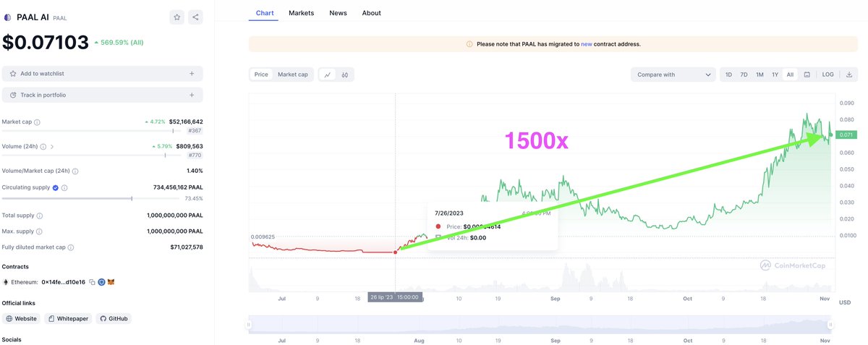Click the left handle of the range slider
This screenshot has height=345, width=868.
coord(249,325)
